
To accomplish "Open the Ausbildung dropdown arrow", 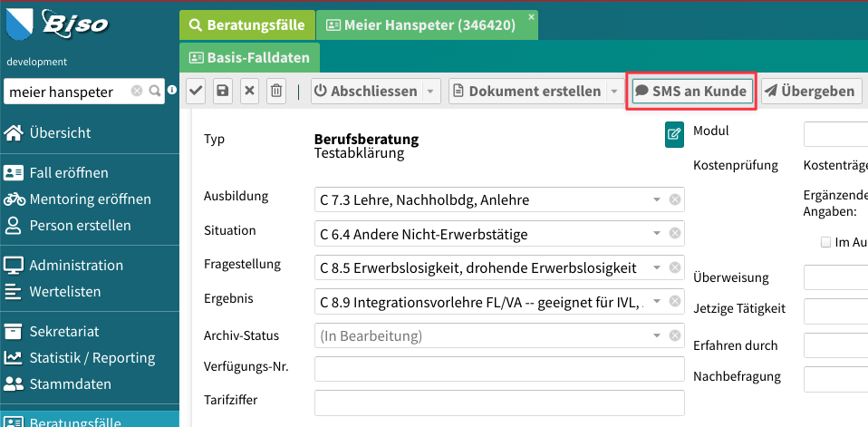I will click(x=657, y=199).
